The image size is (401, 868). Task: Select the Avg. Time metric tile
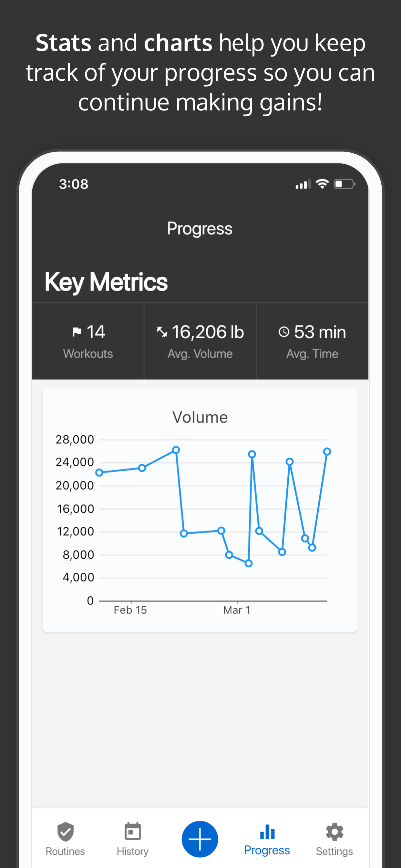[x=313, y=341]
